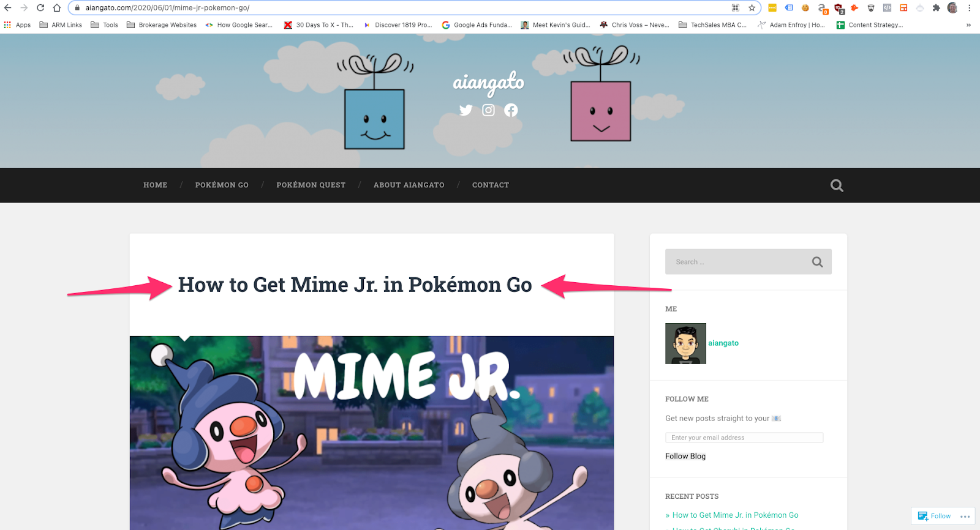Open the TechSales MBA bookmark folder
The image size is (980, 530).
click(713, 25)
